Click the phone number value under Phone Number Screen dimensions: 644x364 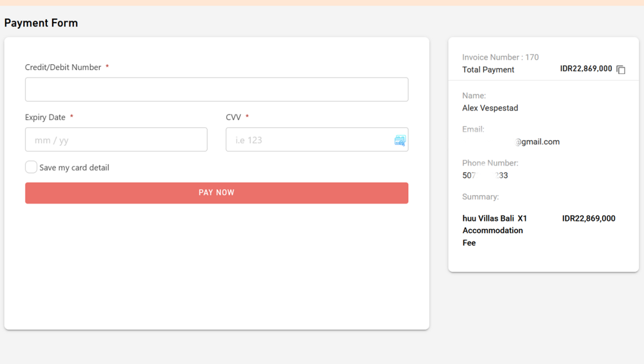(485, 175)
